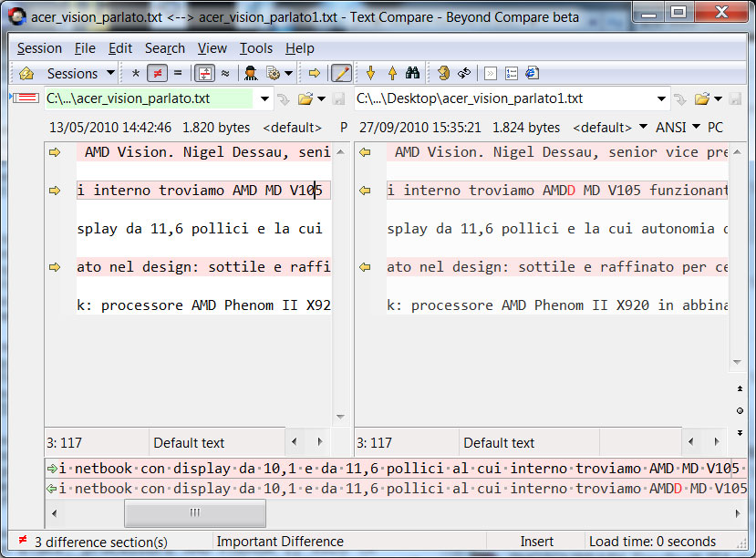Click the Home session icon
This screenshot has height=558, width=756.
point(26,73)
